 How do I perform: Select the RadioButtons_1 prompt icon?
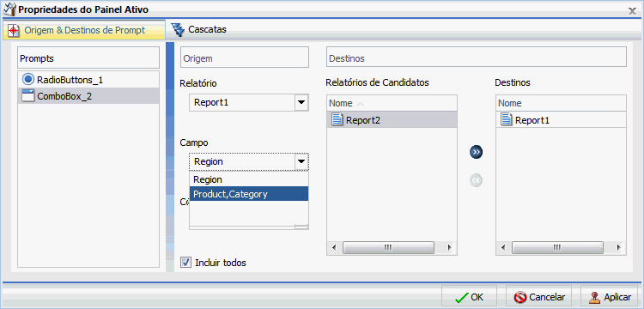[x=28, y=79]
